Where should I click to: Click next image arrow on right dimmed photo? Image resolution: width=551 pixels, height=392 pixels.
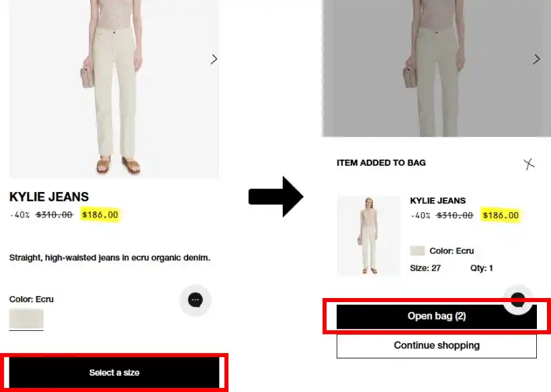pos(536,59)
